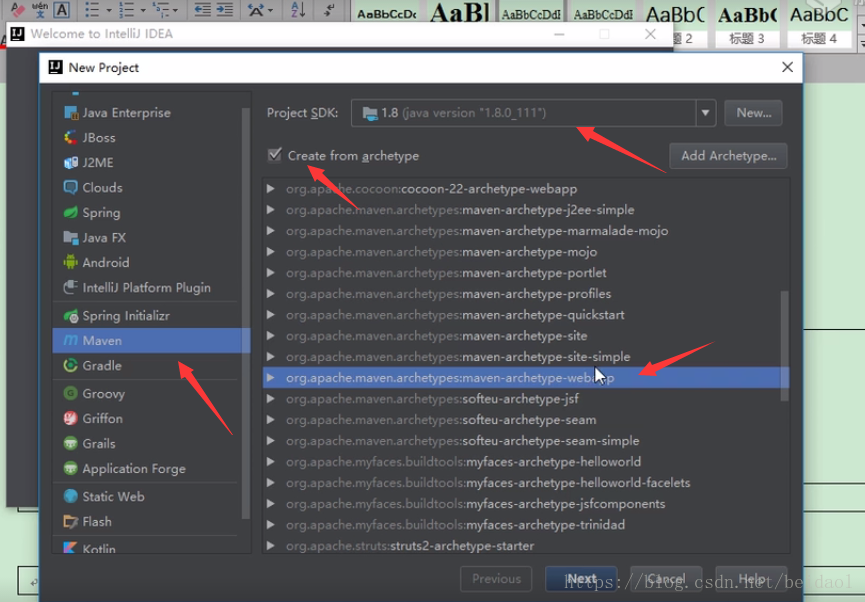Choose the JBoss icon in sidebar

[x=71, y=137]
